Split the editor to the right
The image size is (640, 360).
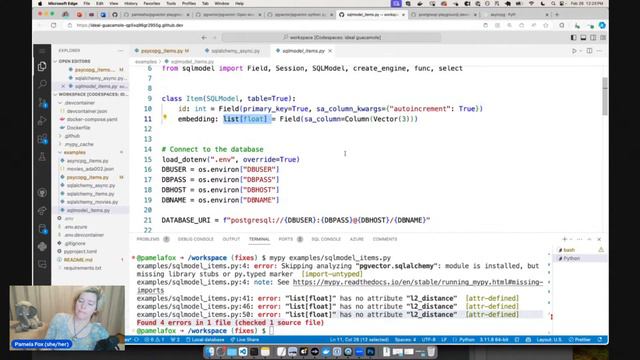589,51
